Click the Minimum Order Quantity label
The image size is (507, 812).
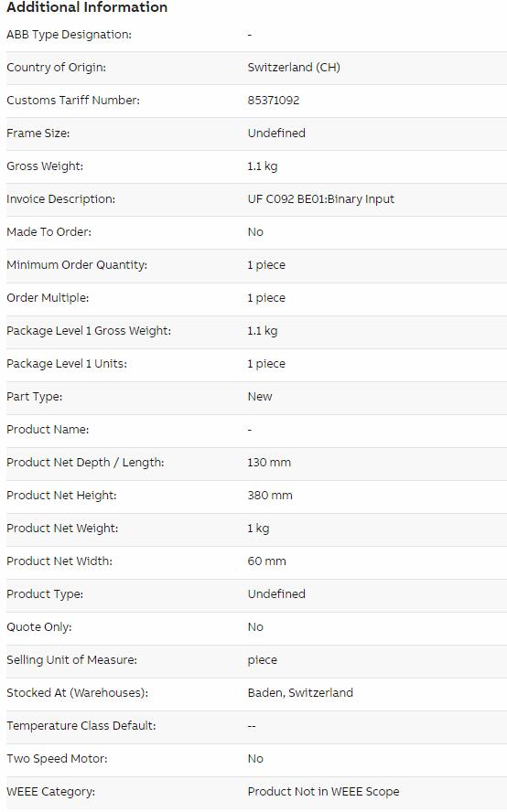click(77, 264)
